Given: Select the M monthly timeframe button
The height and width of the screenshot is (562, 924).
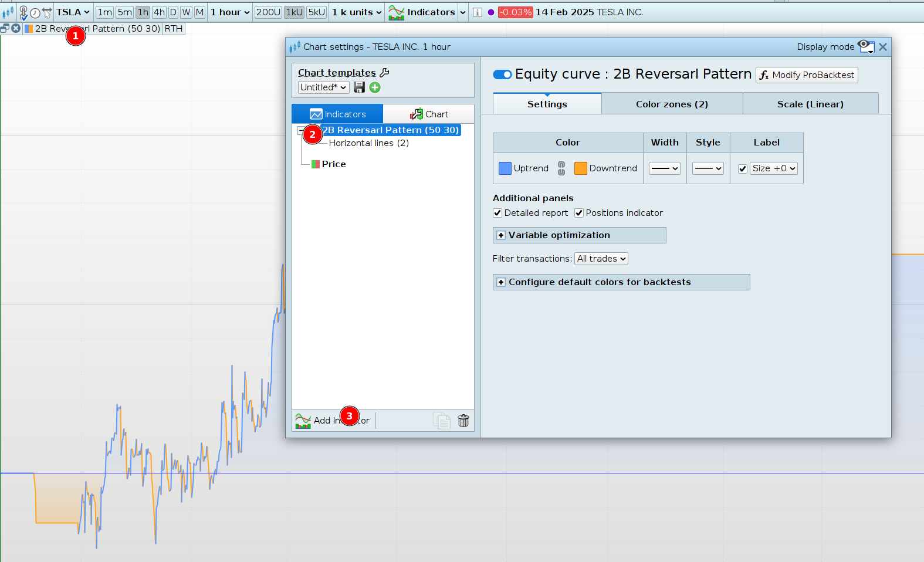Looking at the screenshot, I should 199,12.
